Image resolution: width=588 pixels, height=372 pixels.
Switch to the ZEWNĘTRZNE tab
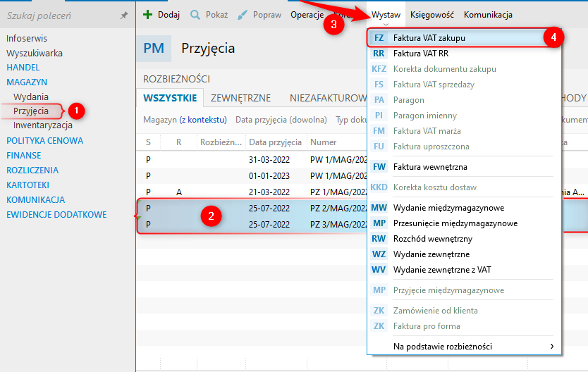point(240,98)
